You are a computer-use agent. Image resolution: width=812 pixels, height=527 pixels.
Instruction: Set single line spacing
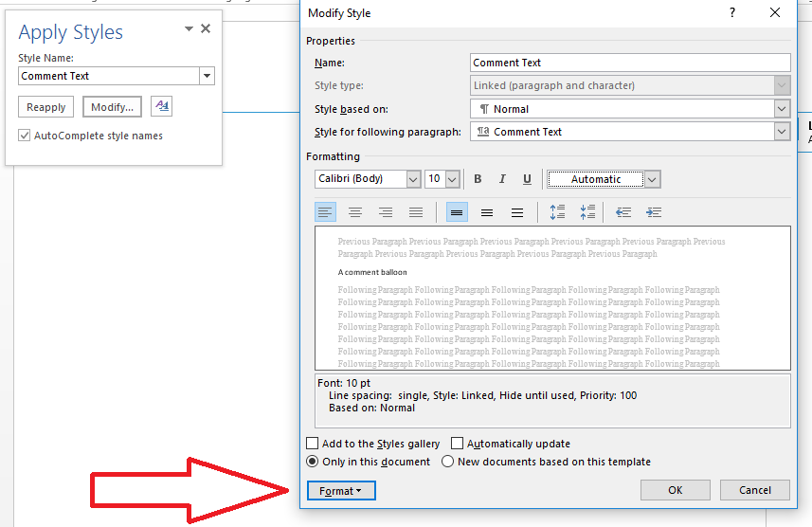point(457,212)
